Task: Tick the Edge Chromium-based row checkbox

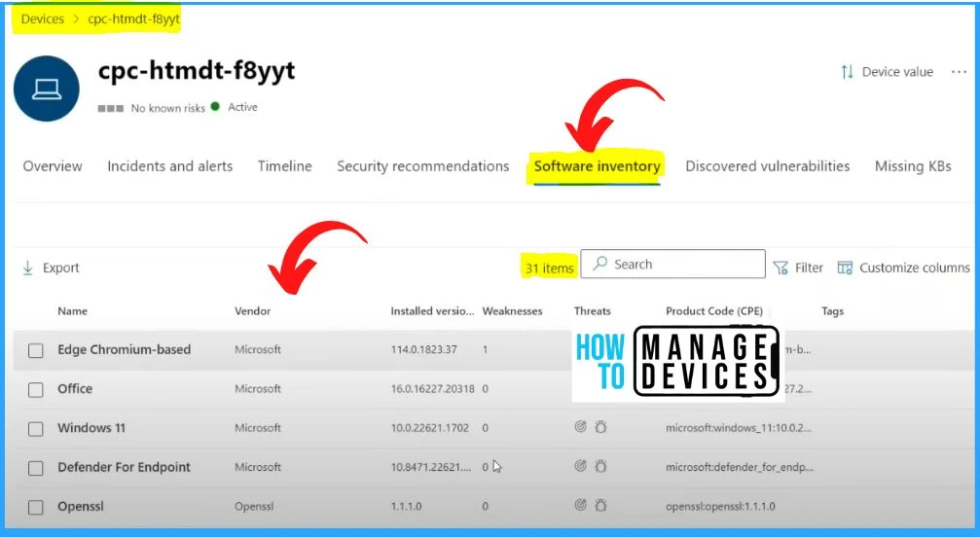Action: pyautogui.click(x=36, y=350)
